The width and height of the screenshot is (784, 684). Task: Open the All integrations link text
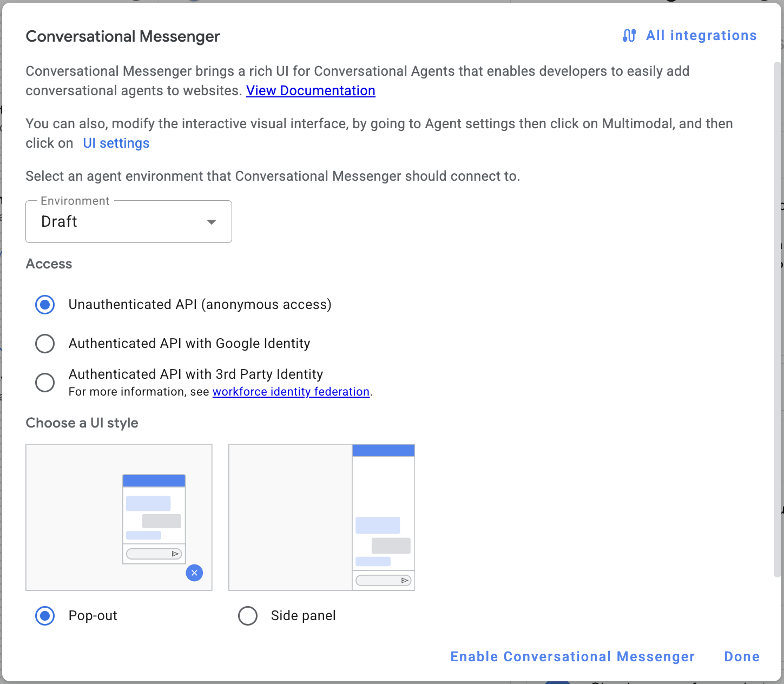[701, 36]
